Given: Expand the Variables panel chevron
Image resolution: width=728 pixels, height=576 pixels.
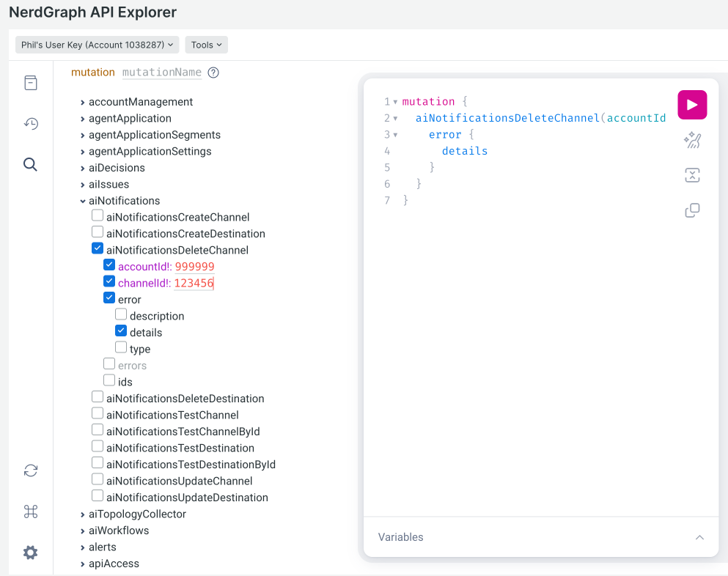Looking at the screenshot, I should tap(699, 537).
